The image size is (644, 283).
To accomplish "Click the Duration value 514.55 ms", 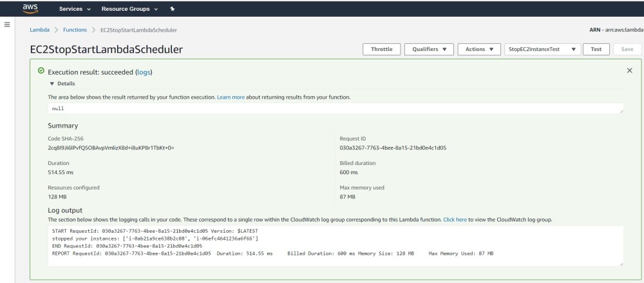I will coord(61,172).
